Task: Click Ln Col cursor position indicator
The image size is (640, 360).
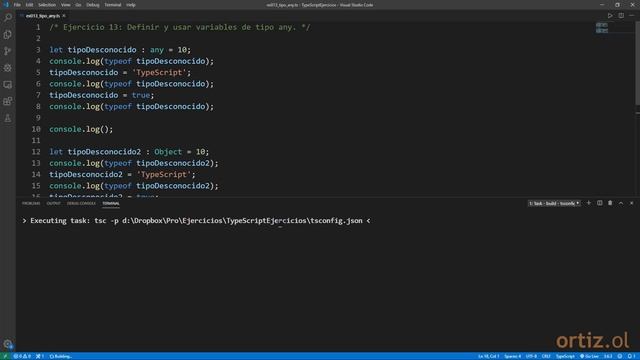Action: [489, 356]
